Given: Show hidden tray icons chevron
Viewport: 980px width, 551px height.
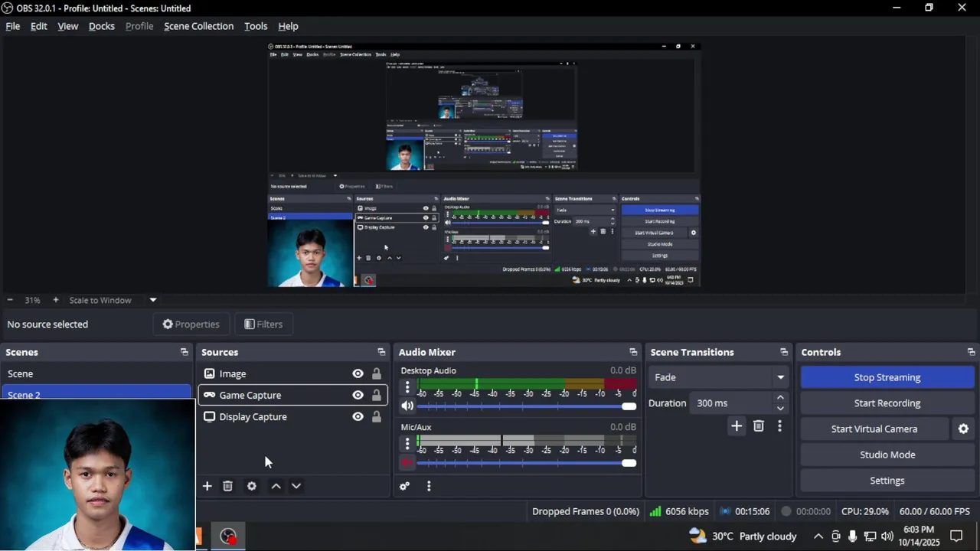Looking at the screenshot, I should [x=818, y=536].
